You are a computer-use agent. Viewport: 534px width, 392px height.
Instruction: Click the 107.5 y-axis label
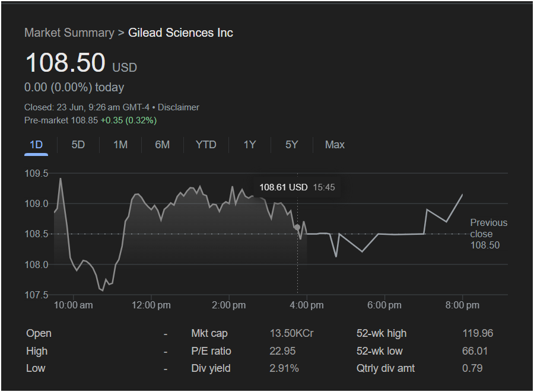point(36,295)
